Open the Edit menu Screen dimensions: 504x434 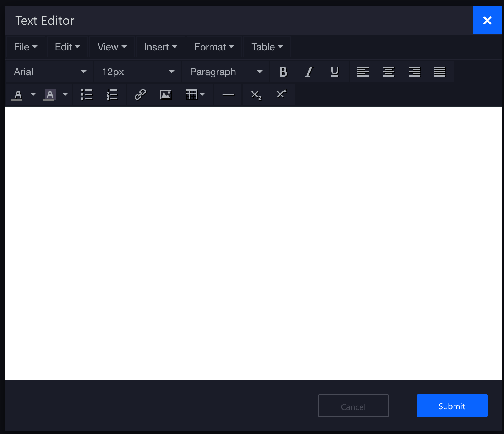click(x=67, y=47)
